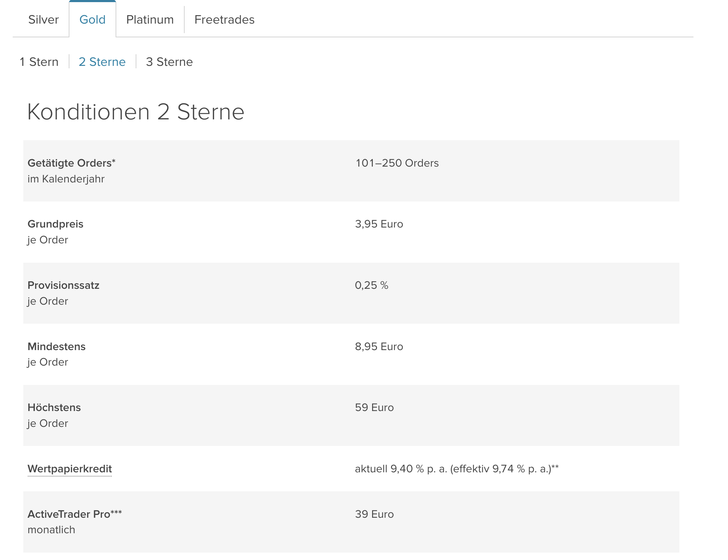The width and height of the screenshot is (728, 560).
Task: Click the 8,95 Euro value
Action: click(379, 347)
